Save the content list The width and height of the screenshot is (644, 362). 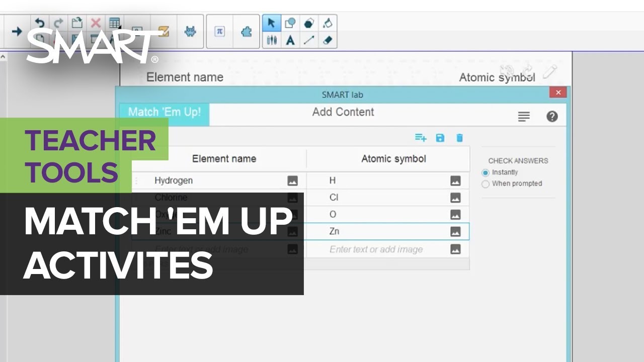[x=440, y=138]
